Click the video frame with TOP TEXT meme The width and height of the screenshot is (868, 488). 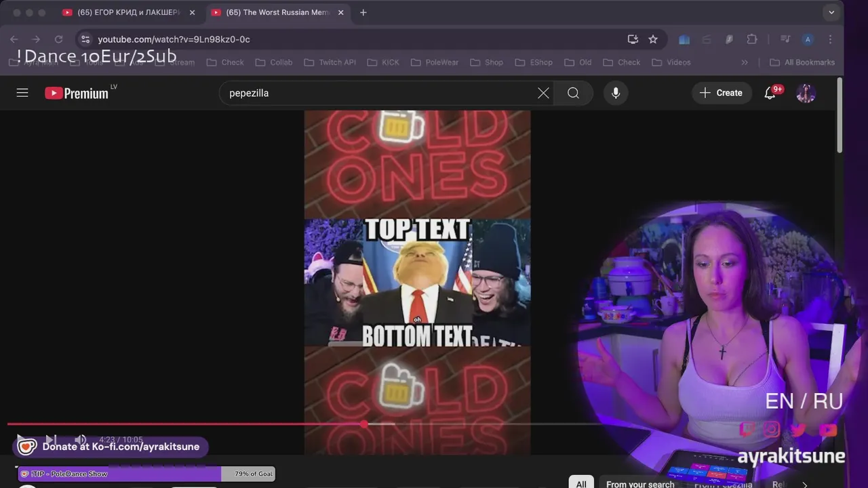417,282
